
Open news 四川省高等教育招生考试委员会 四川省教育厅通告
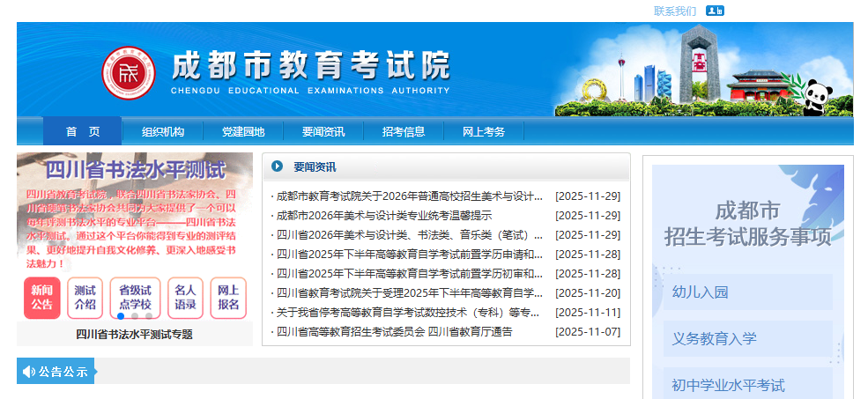coord(394,332)
